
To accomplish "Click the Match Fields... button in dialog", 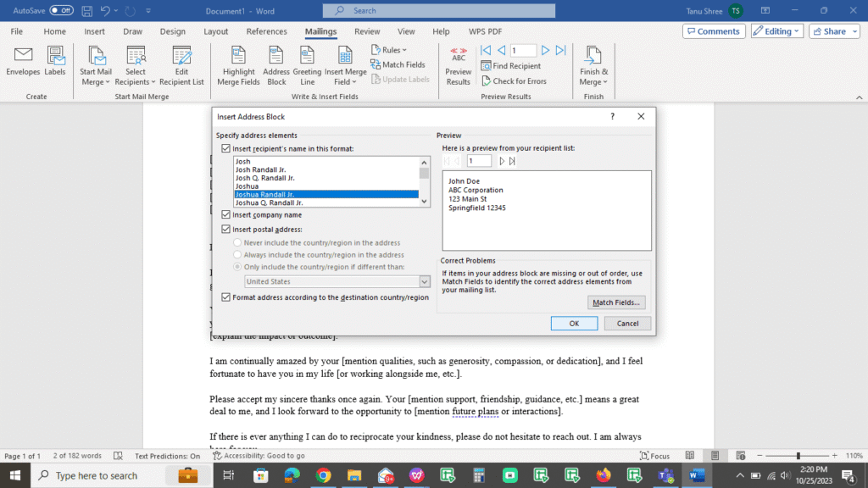I will coord(616,302).
